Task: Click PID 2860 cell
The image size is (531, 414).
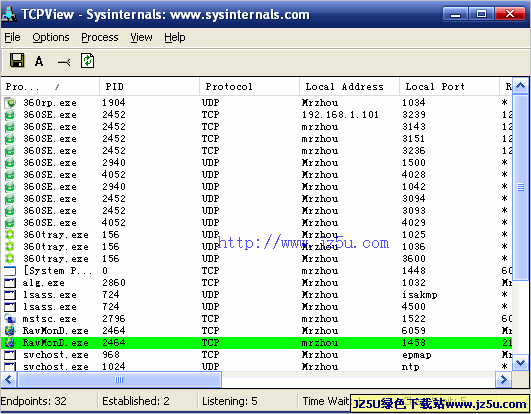Action: pyautogui.click(x=114, y=283)
